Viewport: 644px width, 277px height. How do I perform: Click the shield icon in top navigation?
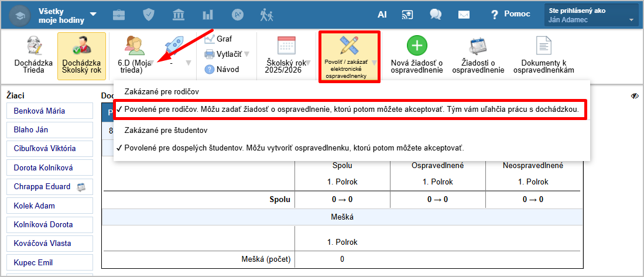(149, 15)
